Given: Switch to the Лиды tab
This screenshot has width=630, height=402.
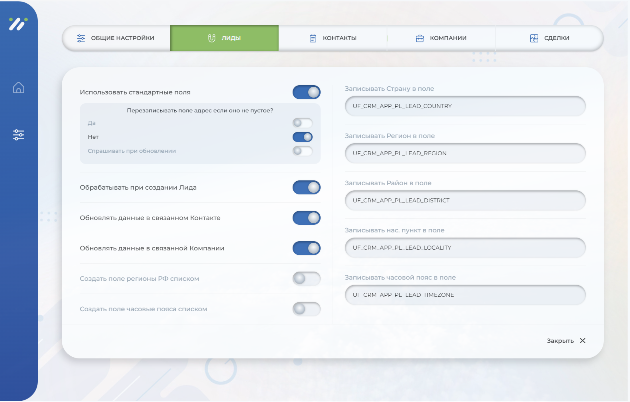Looking at the screenshot, I should click(x=224, y=38).
